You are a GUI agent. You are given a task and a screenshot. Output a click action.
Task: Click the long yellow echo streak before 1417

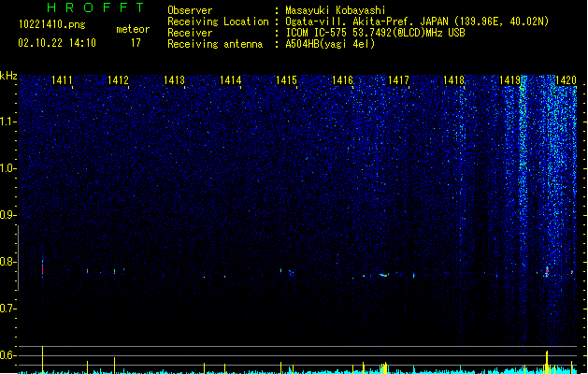383,275
